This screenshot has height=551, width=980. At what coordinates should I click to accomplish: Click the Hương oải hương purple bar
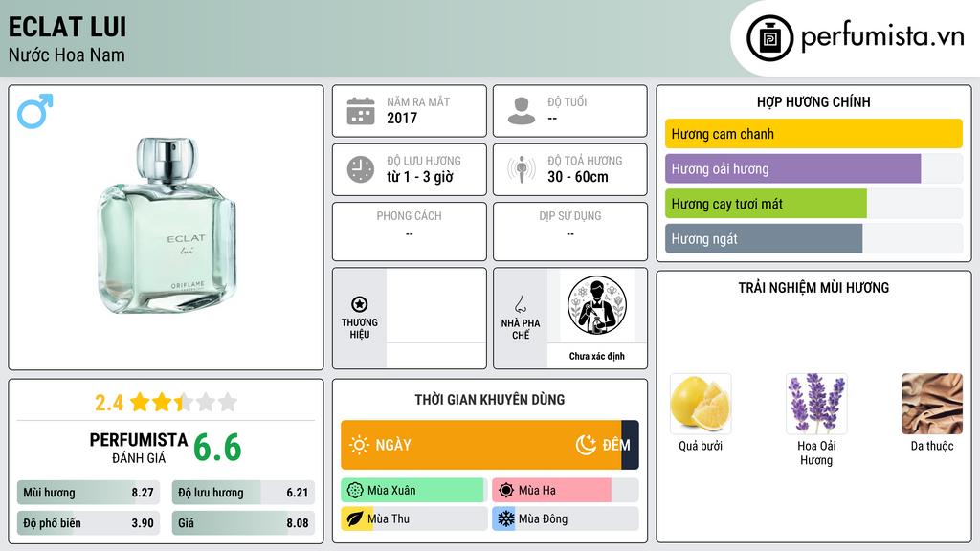pos(792,168)
